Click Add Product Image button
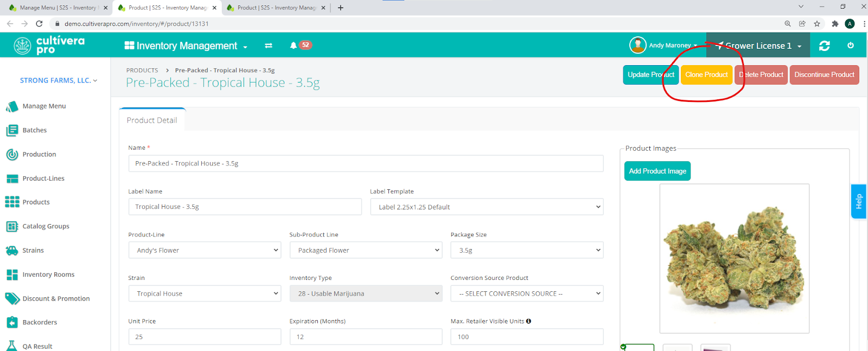Screen dimensions: 868x351 [x=658, y=171]
